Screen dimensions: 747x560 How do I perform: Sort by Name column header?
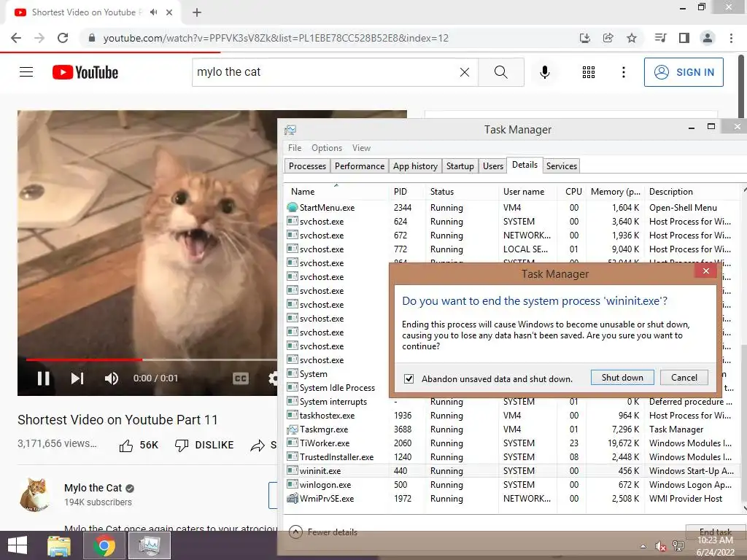pyautogui.click(x=336, y=192)
